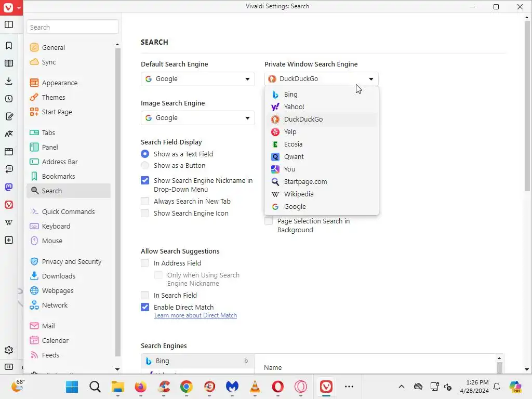
Task: Choose Google from the open engine list
Action: [x=321, y=207]
